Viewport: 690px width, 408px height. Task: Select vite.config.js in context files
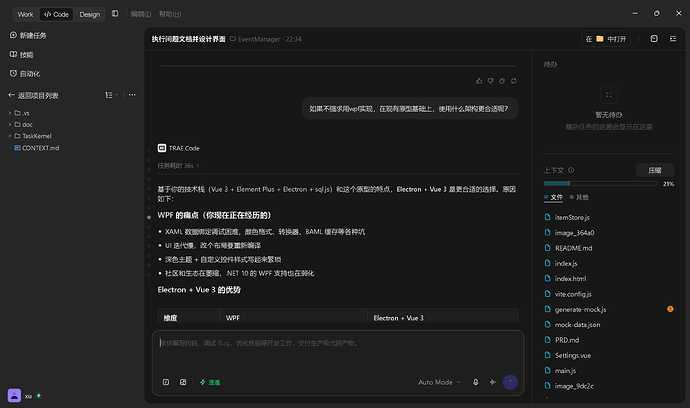[573, 294]
